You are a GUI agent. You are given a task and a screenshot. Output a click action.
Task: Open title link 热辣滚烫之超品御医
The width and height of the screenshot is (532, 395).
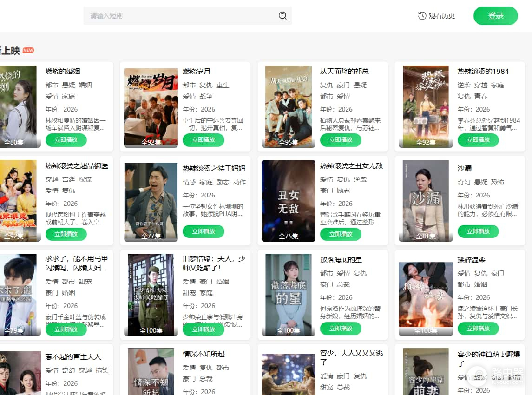click(x=77, y=165)
